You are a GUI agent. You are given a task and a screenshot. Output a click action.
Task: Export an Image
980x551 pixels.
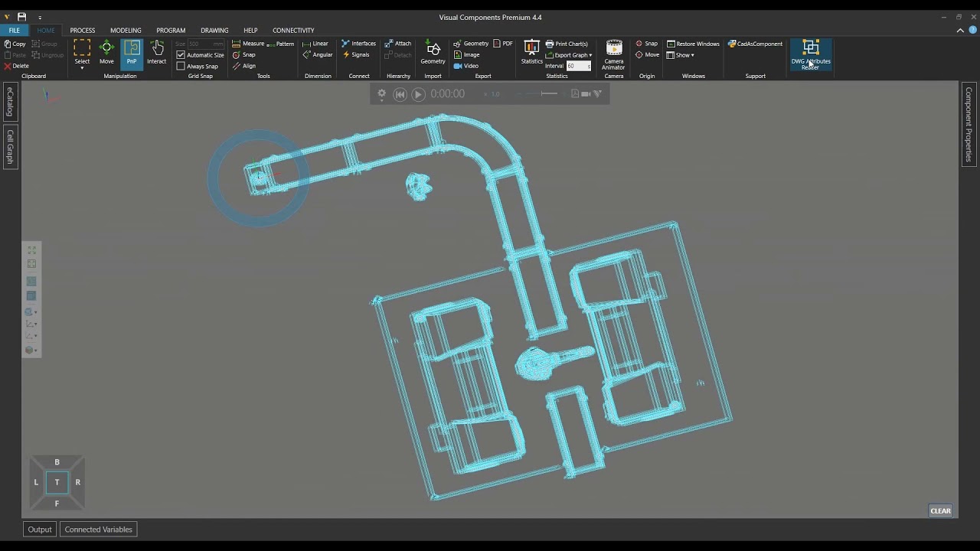pyautogui.click(x=467, y=55)
